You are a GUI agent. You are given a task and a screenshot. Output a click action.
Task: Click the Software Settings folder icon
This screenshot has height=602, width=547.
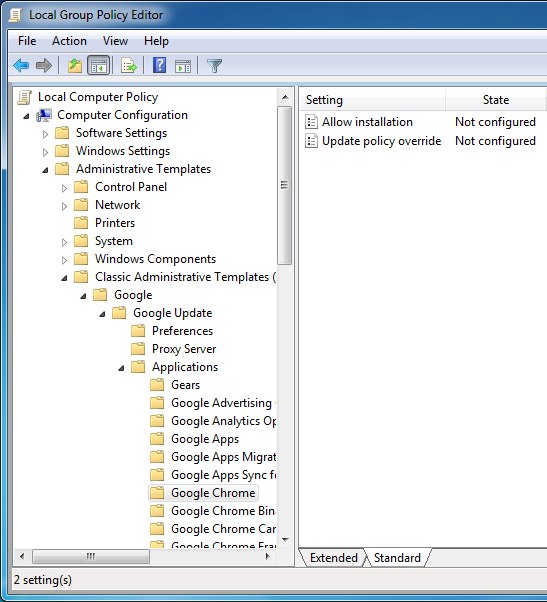[x=62, y=133]
